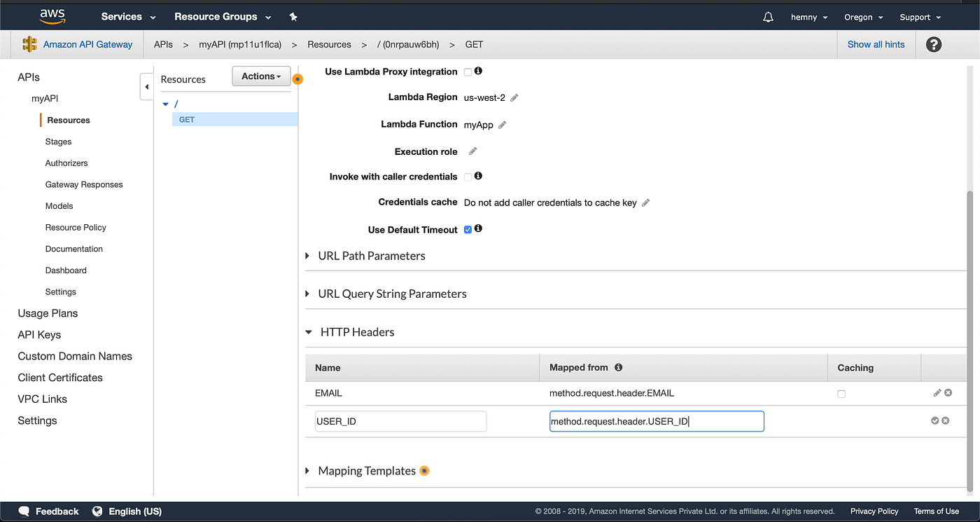Open help via question mark icon

point(933,44)
